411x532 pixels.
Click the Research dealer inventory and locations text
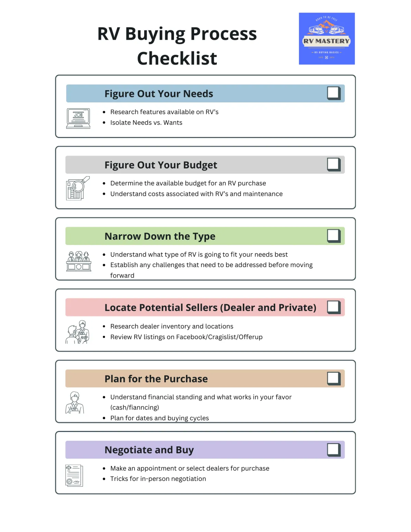pos(172,326)
